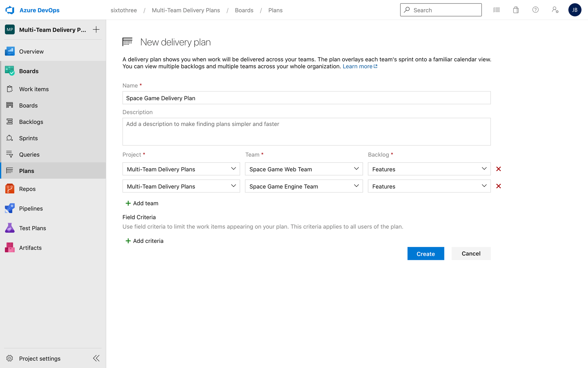Click the plus icon beside project name

click(96, 29)
